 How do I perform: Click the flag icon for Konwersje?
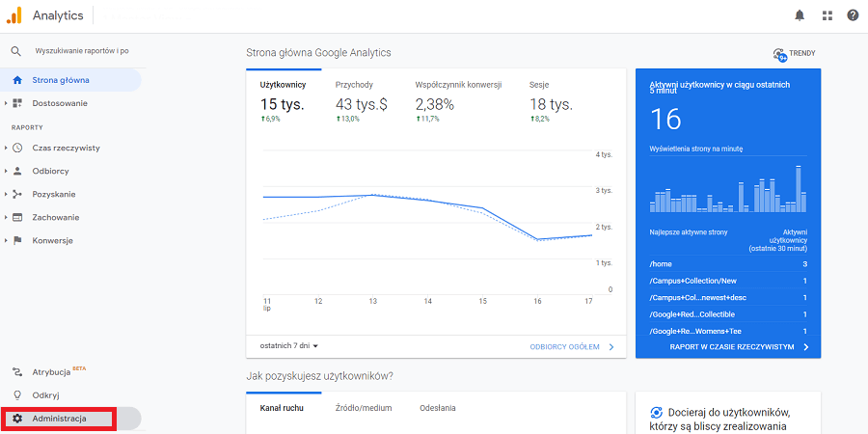(x=17, y=241)
